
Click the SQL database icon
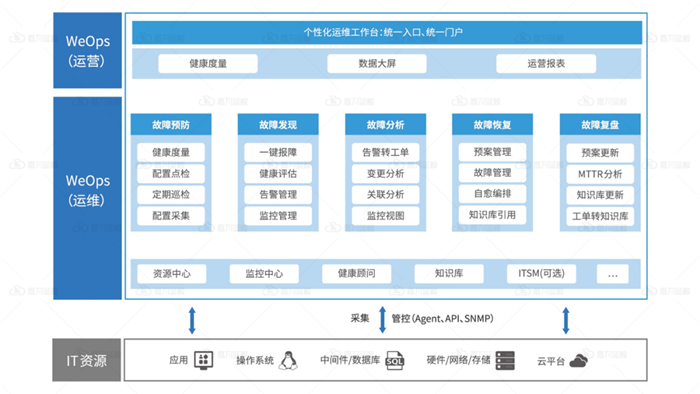[x=395, y=361]
